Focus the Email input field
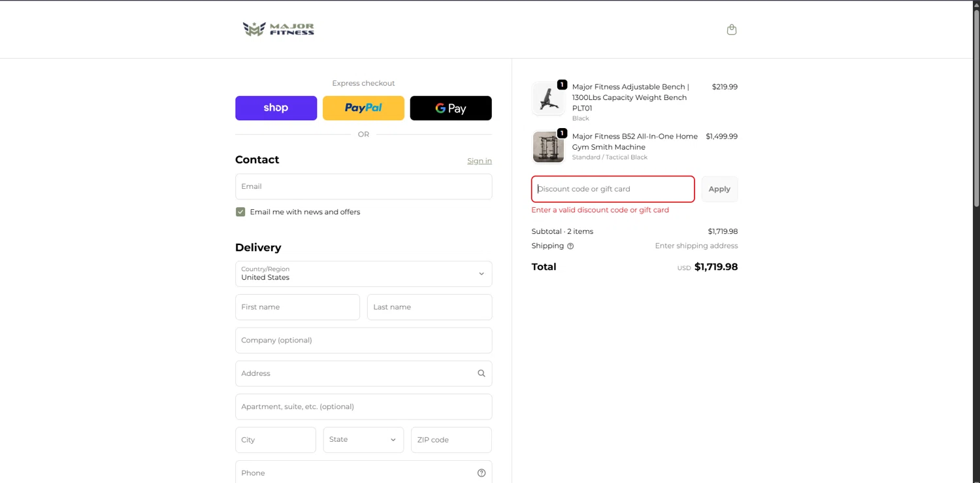The image size is (980, 483). pos(363,186)
